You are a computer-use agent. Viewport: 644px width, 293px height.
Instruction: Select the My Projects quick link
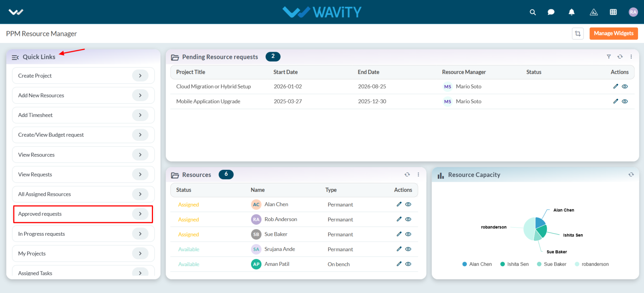[83, 254]
